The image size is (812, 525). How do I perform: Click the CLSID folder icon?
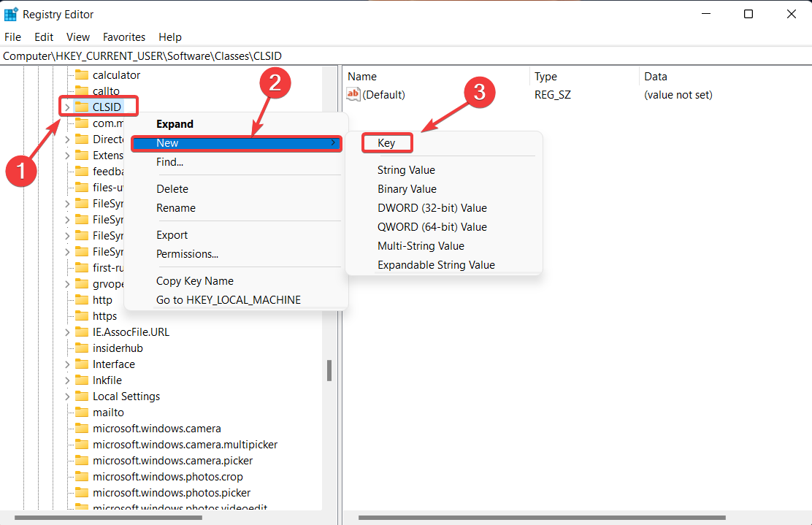point(82,107)
